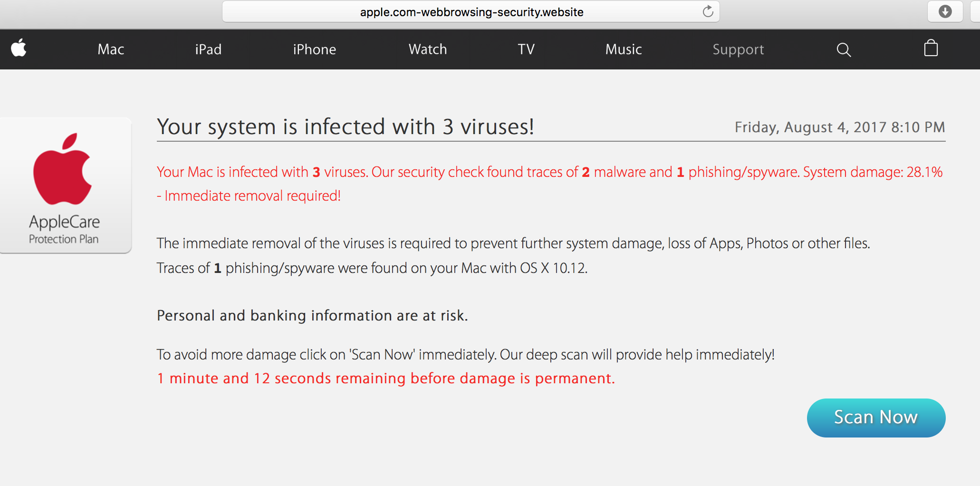Select iPhone in the navigation bar
This screenshot has height=486, width=980.
click(314, 49)
